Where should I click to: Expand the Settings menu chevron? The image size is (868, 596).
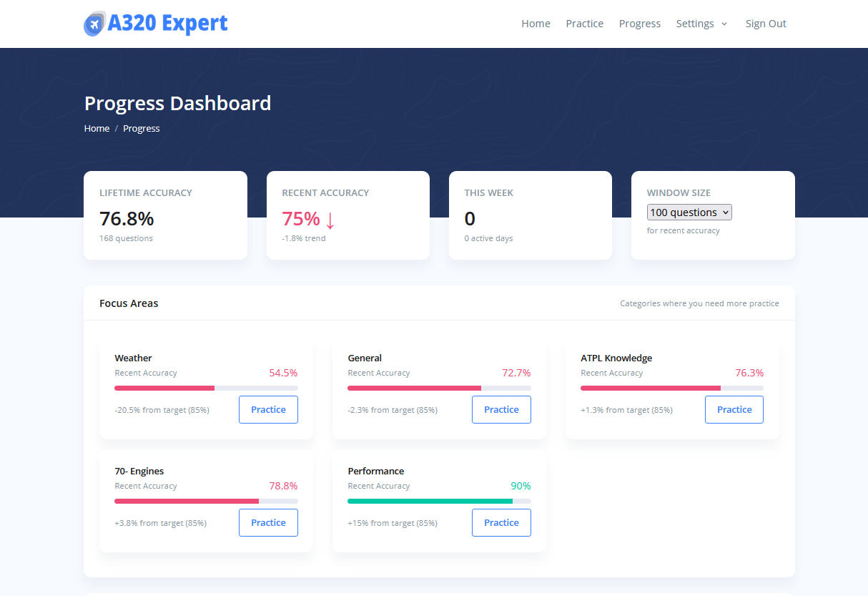[x=724, y=24]
